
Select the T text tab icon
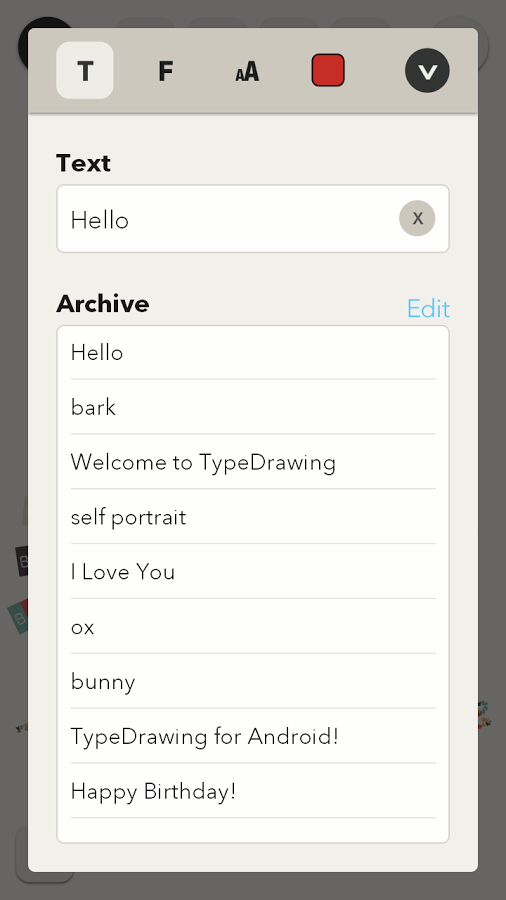tap(85, 71)
